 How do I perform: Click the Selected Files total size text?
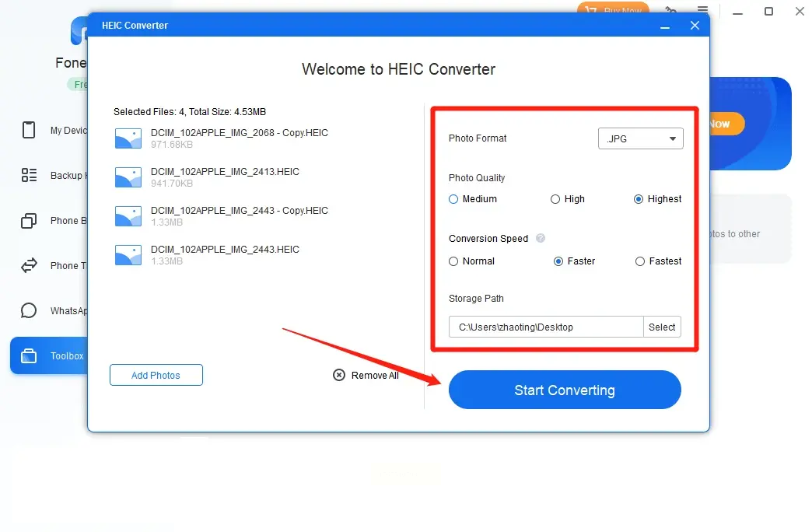190,111
